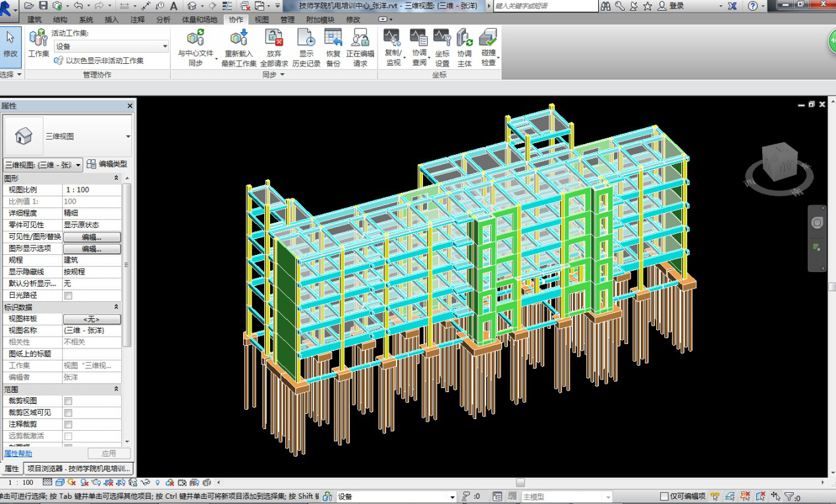Viewport: 836px width, 504px height.
Task: Check the 仅可编辑项 checkbox
Action: 664,497
